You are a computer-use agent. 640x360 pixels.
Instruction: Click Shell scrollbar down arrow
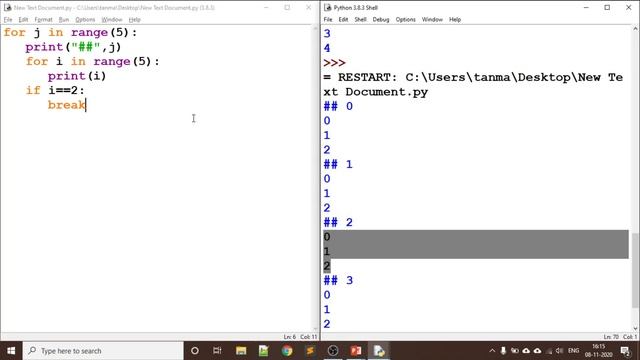(635, 329)
